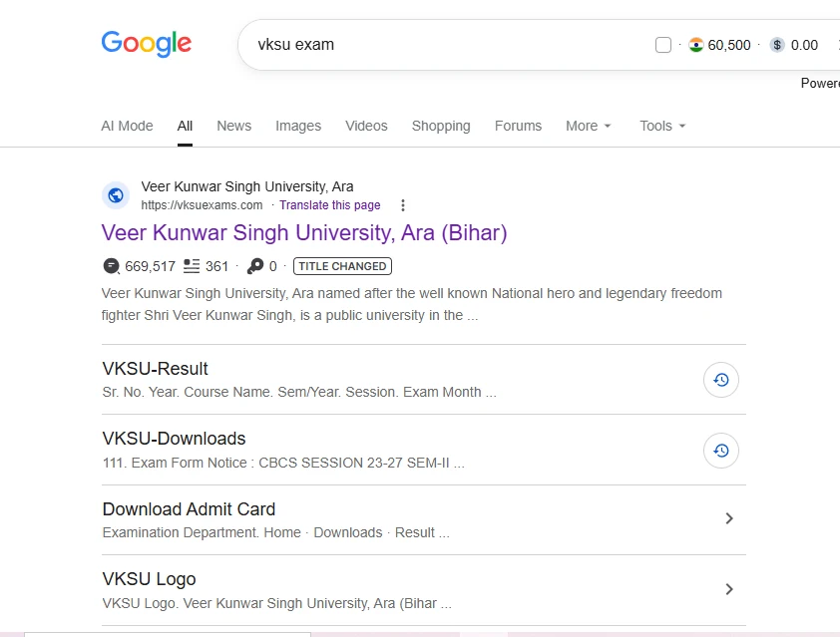Expand the Download Admit Card chevron
Screen dimensions: 840x637
[728, 518]
